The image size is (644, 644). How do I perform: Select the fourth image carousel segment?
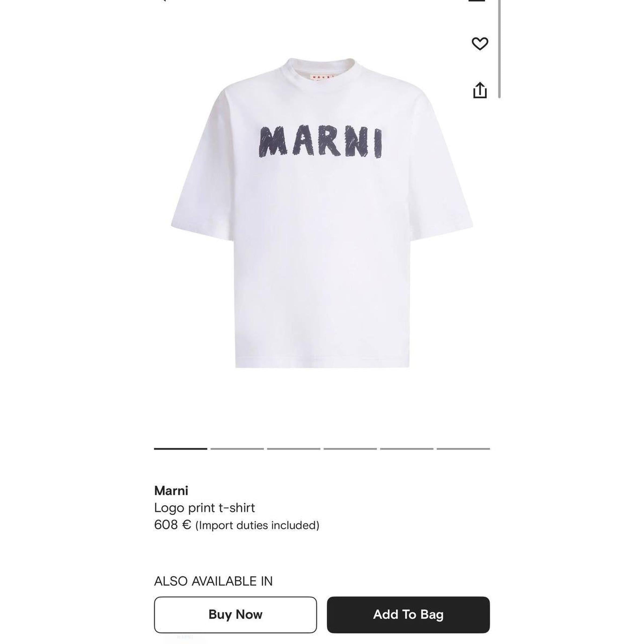[x=350, y=449]
